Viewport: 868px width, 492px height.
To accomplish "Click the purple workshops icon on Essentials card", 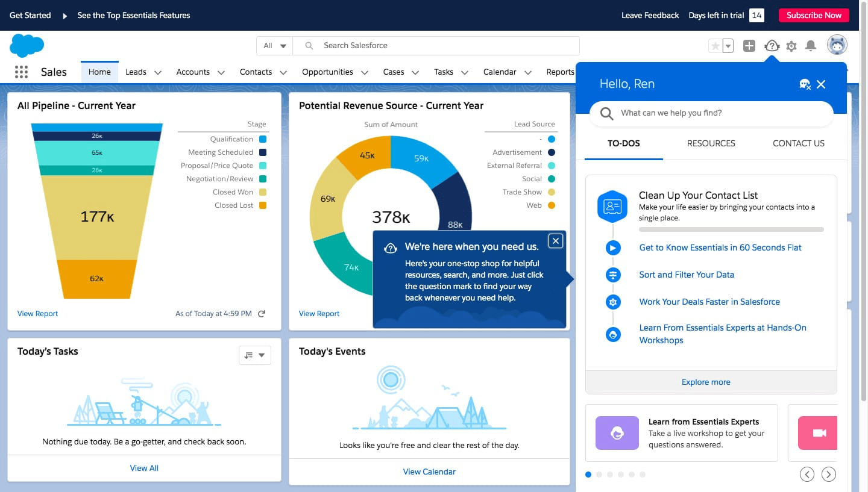I will [x=617, y=433].
